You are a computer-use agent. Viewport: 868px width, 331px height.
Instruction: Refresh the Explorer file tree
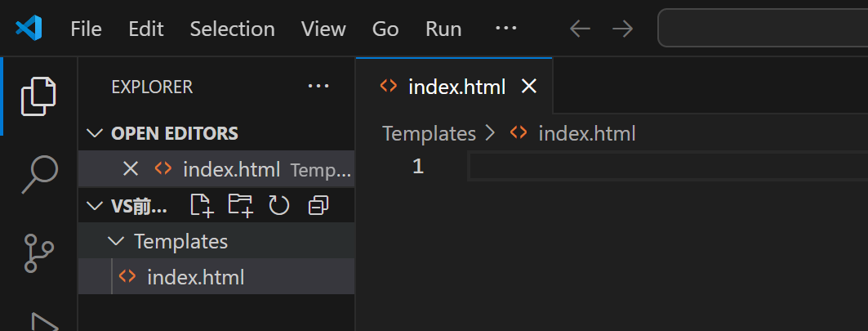pyautogui.click(x=279, y=206)
